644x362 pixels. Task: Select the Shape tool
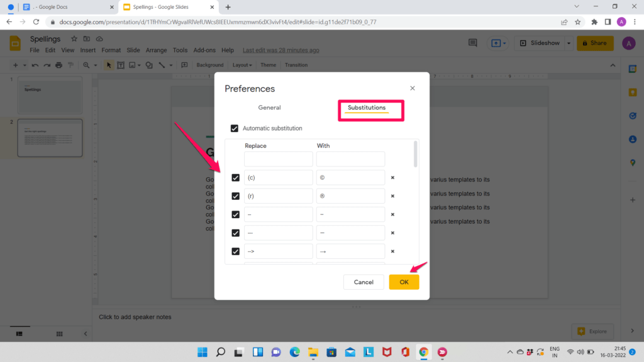148,65
